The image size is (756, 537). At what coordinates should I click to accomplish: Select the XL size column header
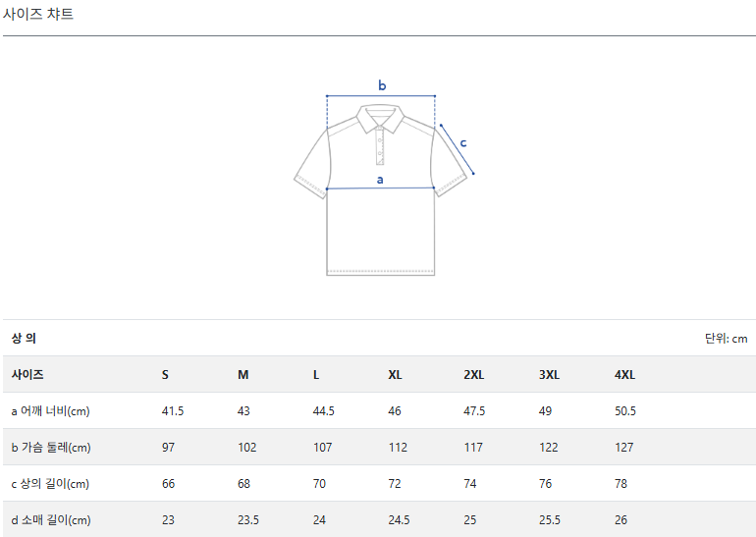(x=395, y=375)
